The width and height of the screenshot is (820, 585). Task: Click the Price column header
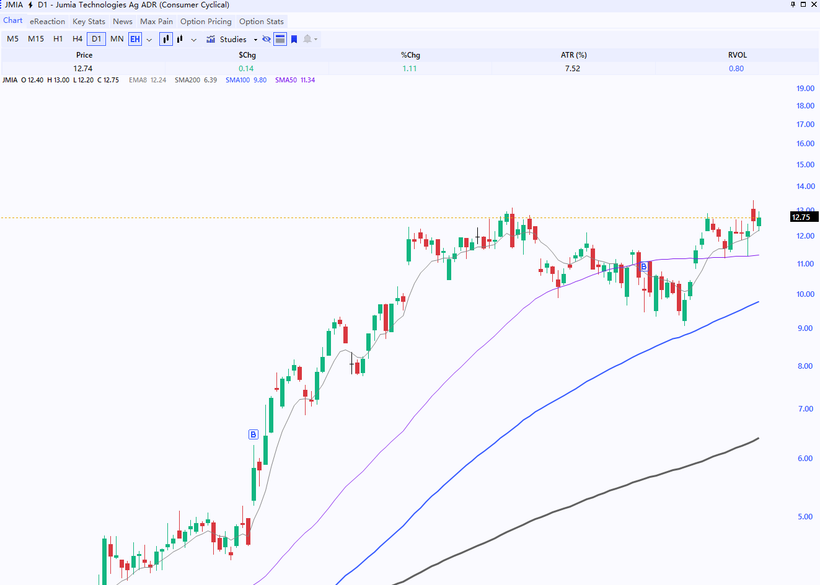pyautogui.click(x=84, y=55)
